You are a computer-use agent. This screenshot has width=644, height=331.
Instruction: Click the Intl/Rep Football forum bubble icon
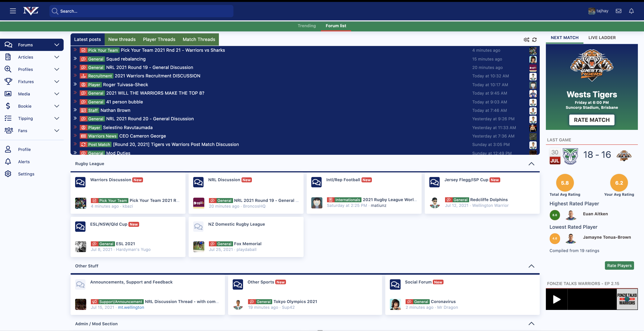tap(316, 182)
